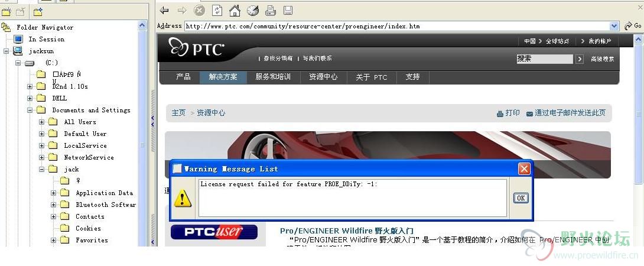The height and width of the screenshot is (266, 644).
Task: Go back with the browser back arrow
Action: tap(165, 10)
